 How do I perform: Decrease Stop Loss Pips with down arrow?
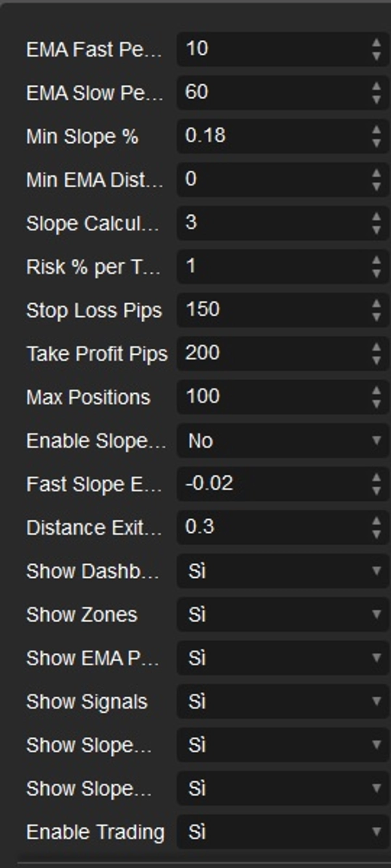pos(376,317)
